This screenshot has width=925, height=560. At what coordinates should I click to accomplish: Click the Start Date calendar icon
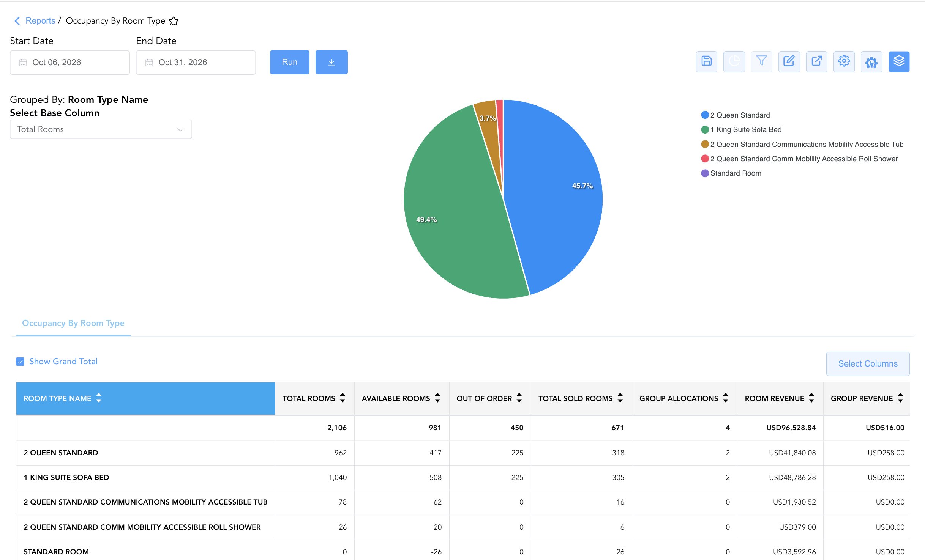pyautogui.click(x=23, y=63)
